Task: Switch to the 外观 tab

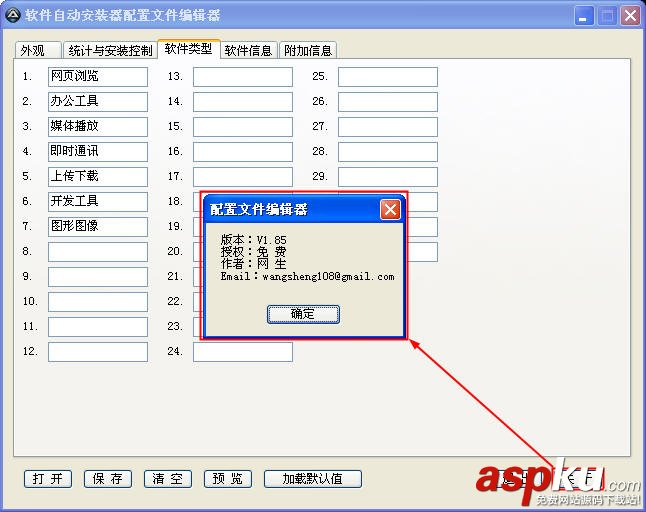Action: point(38,50)
